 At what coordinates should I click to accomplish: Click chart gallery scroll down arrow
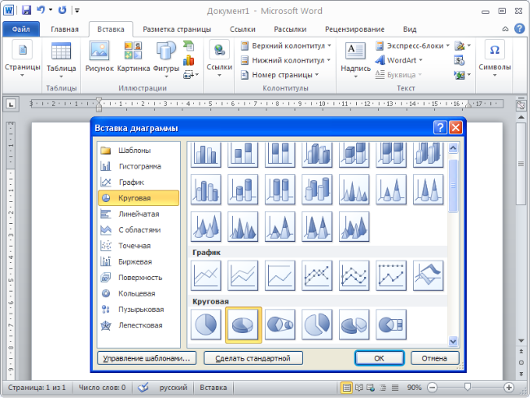453,341
